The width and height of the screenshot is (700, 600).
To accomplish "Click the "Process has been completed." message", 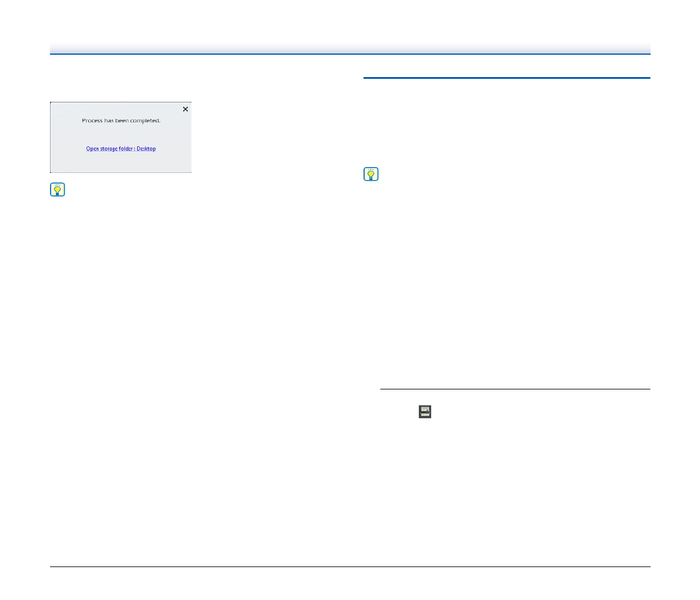I will click(x=121, y=121).
